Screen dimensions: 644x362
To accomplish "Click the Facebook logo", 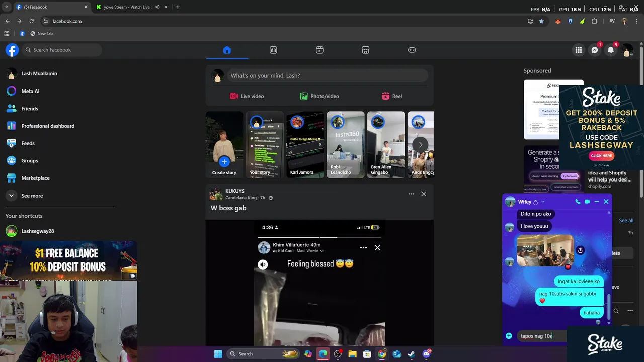I will tap(12, 50).
